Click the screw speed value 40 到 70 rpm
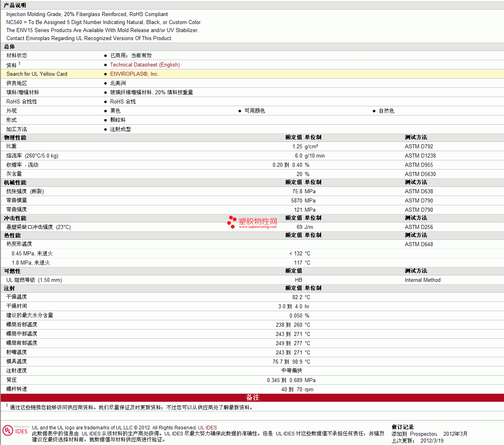Screen dimensions: 504x445 point(297,389)
